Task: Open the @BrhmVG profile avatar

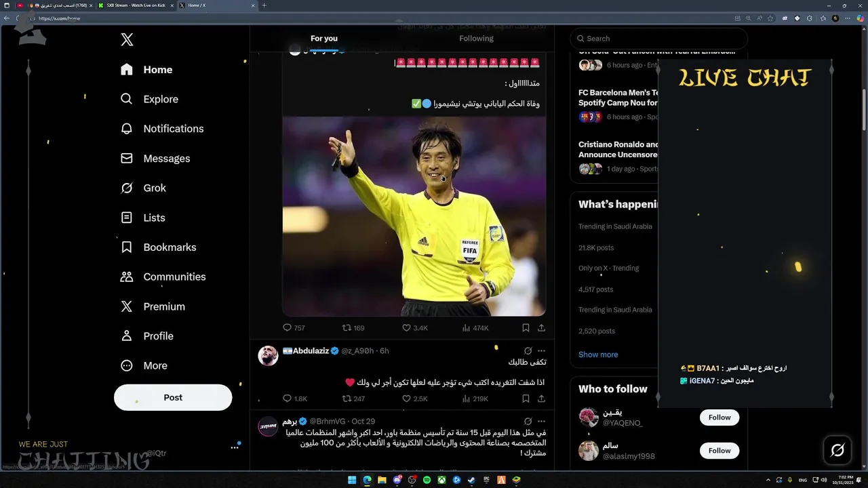Action: pyautogui.click(x=268, y=426)
